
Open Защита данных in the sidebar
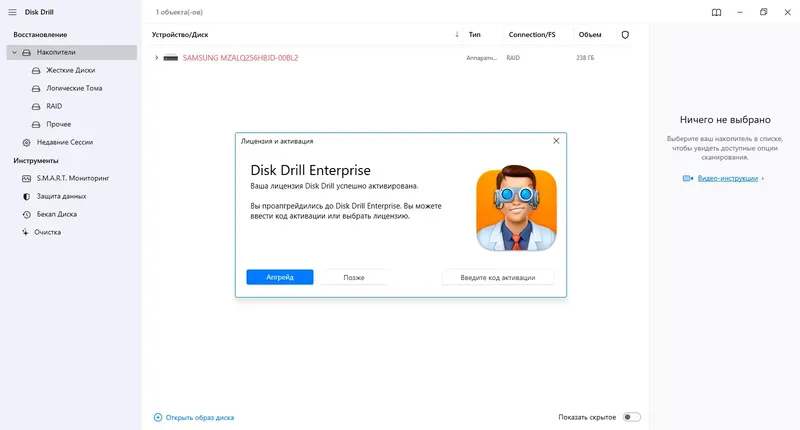point(61,196)
